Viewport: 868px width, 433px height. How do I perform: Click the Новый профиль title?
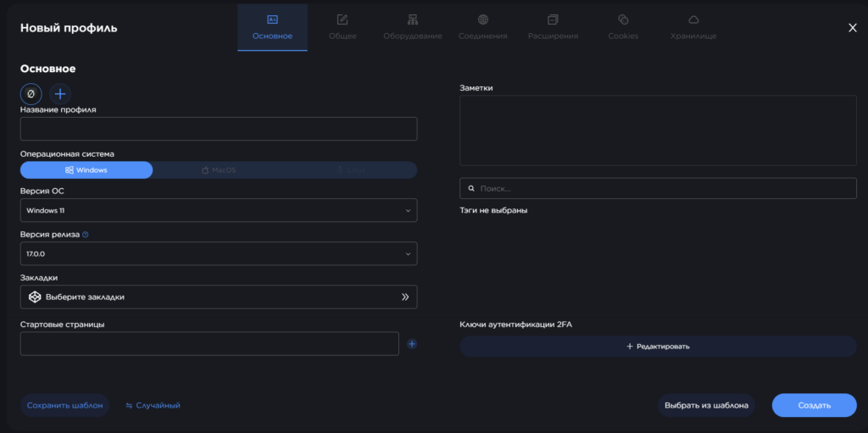(69, 28)
